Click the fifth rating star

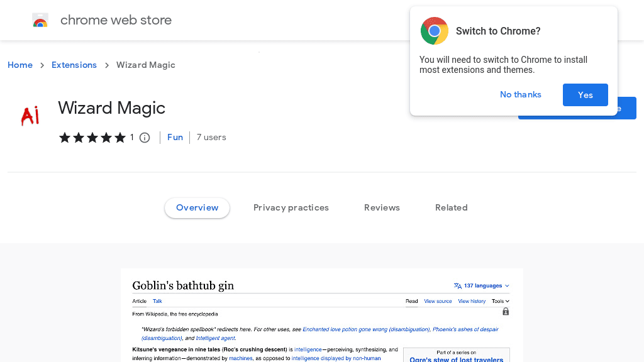click(x=121, y=137)
